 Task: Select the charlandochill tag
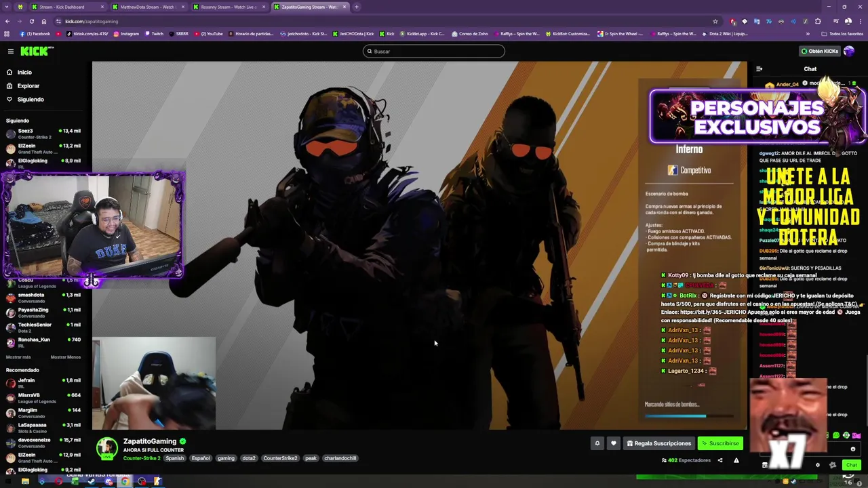pos(340,458)
